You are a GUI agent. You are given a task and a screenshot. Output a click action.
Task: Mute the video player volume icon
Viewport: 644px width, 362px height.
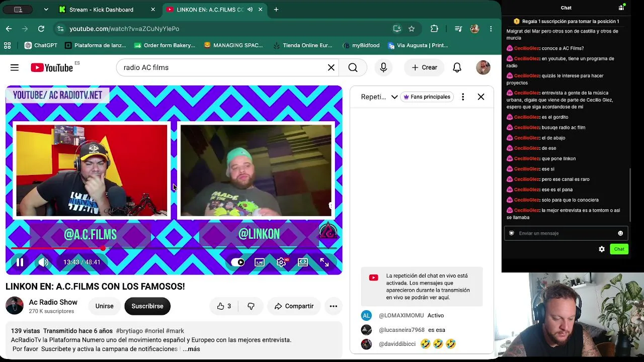(43, 262)
